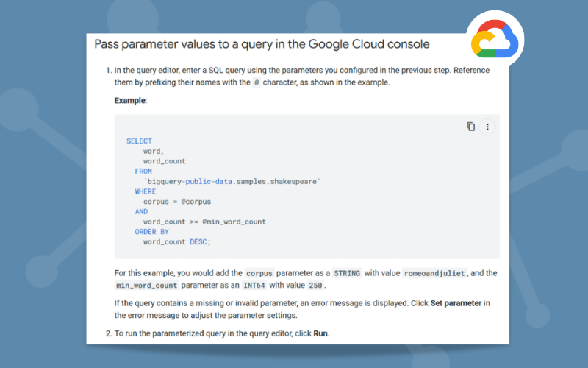Click the bold 'Run' text
The width and height of the screenshot is (588, 368).
[320, 333]
